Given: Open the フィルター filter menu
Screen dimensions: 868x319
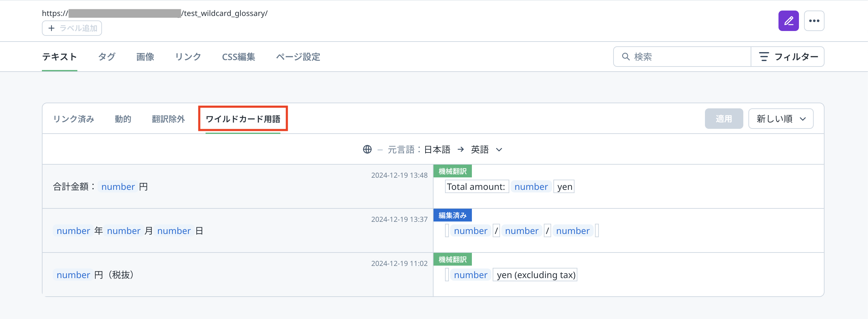Looking at the screenshot, I should (x=787, y=57).
